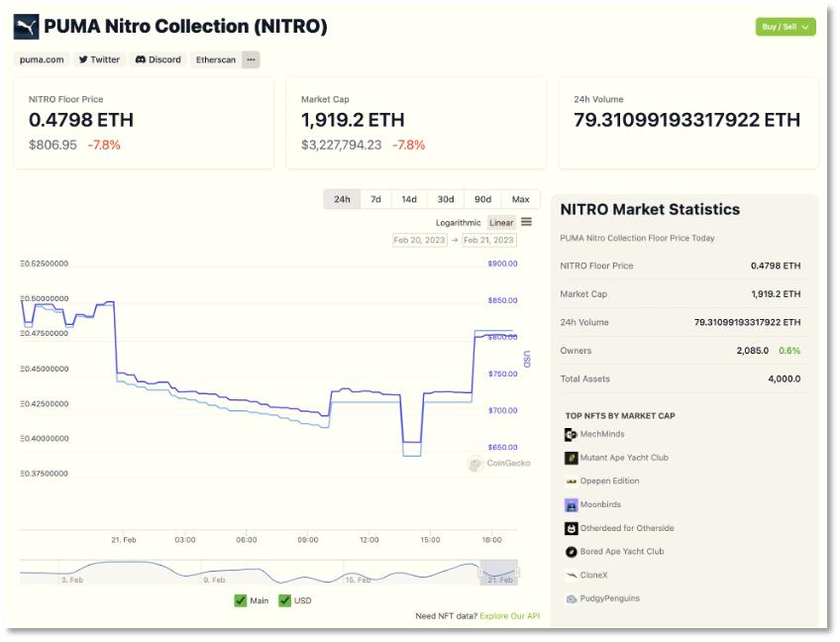Click the PudgyPenguins collection icon
840x642 pixels.
[571, 599]
